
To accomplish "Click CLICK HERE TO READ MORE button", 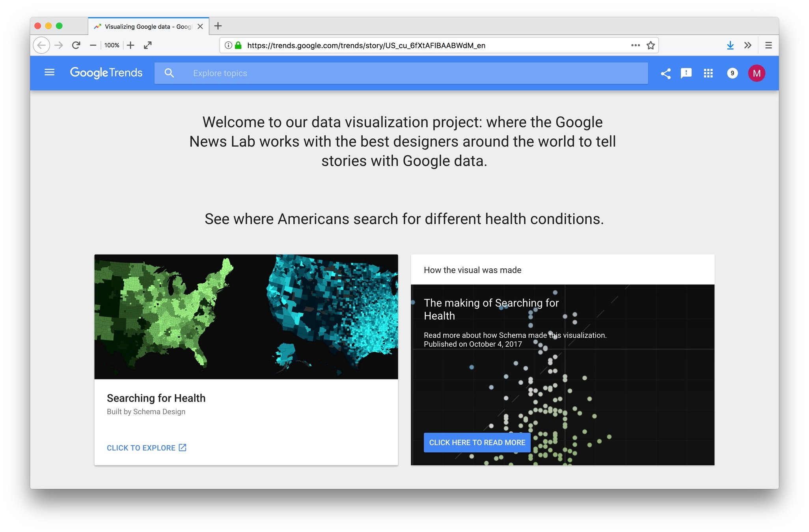I will [x=477, y=443].
